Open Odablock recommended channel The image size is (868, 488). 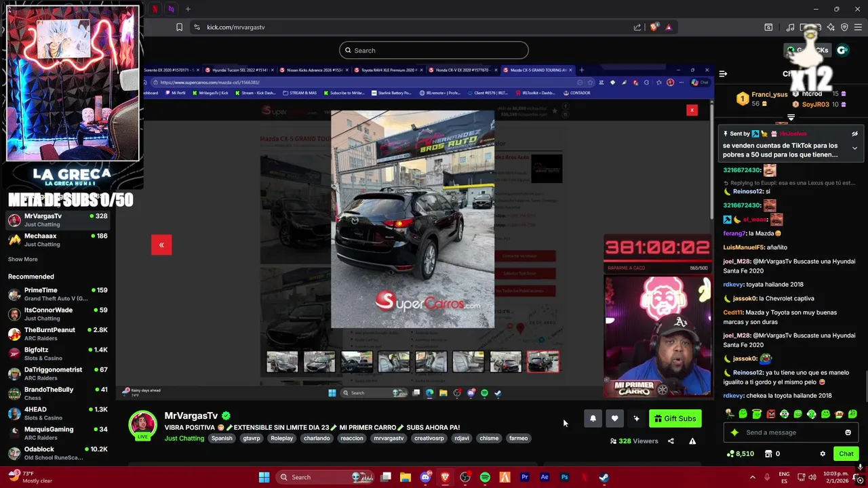[58, 453]
